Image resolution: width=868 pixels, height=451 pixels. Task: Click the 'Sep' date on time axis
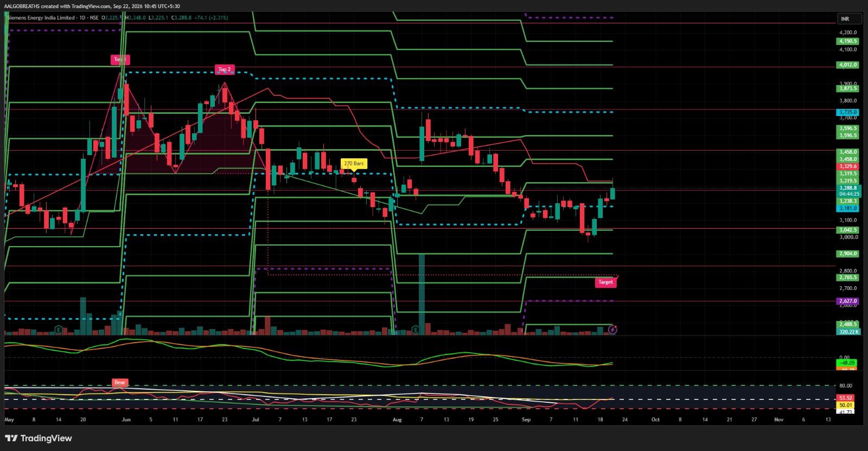526,420
